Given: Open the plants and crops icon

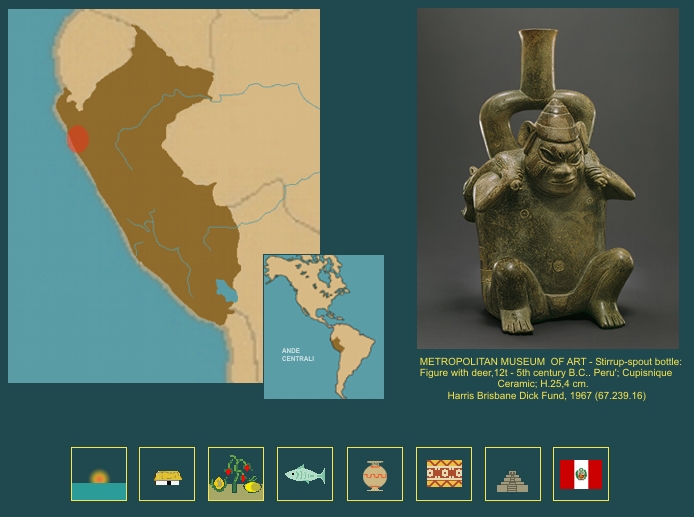Looking at the screenshot, I should [x=236, y=474].
